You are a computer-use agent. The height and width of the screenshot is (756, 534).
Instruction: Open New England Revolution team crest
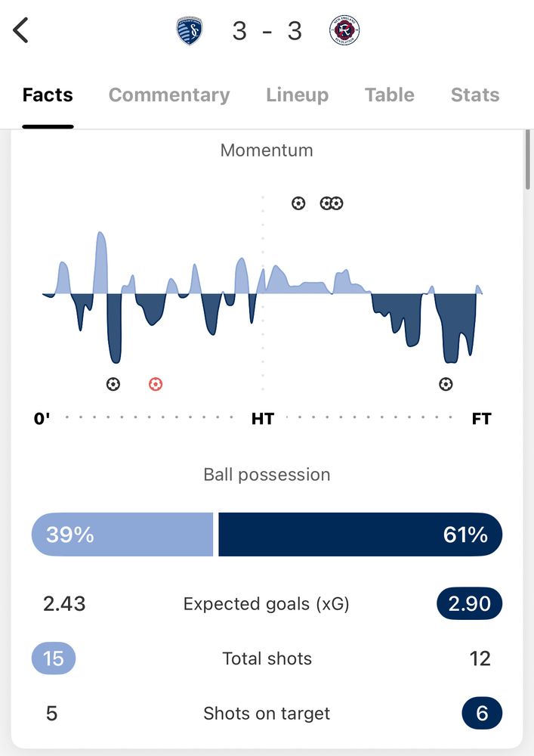344,30
